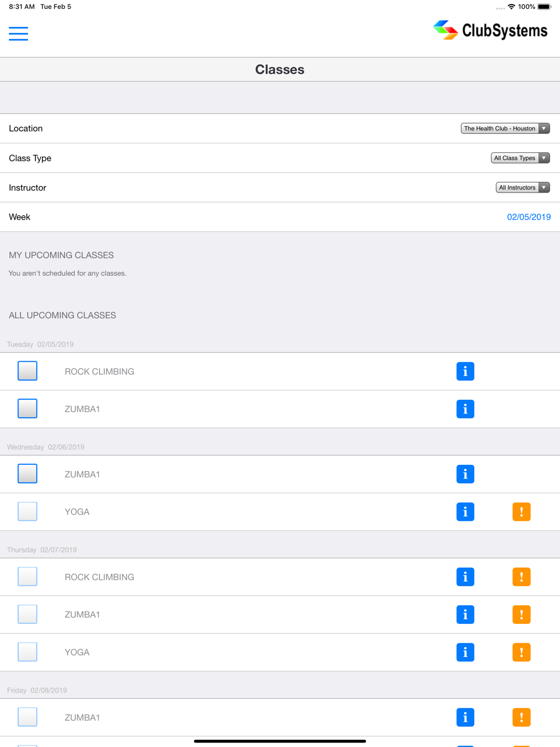The height and width of the screenshot is (747, 560).
Task: Expand the All Class Types dropdown
Action: (x=520, y=158)
